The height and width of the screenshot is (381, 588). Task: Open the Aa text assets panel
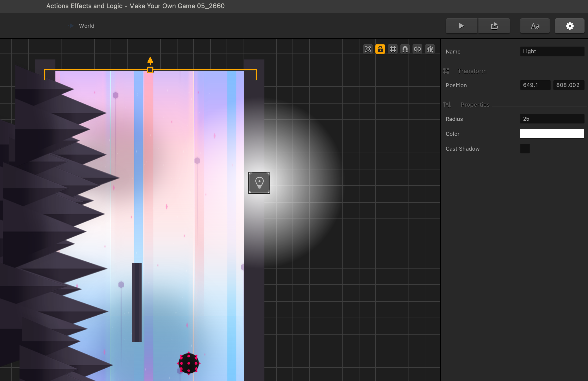click(x=535, y=26)
